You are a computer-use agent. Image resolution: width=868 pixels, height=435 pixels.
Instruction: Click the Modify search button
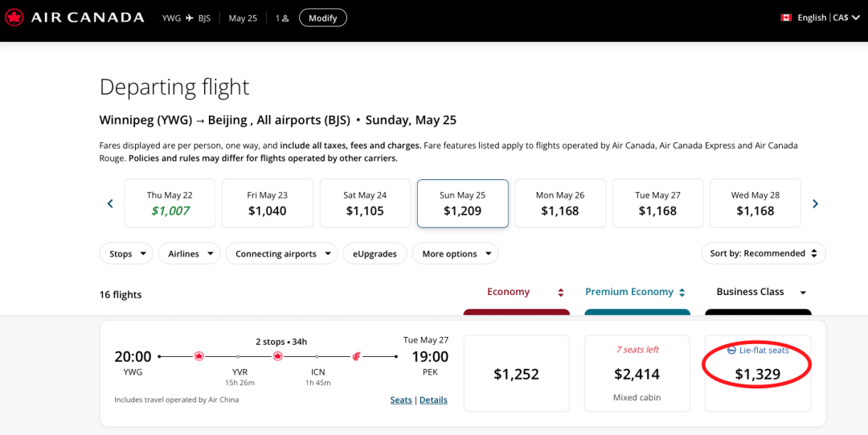[322, 18]
